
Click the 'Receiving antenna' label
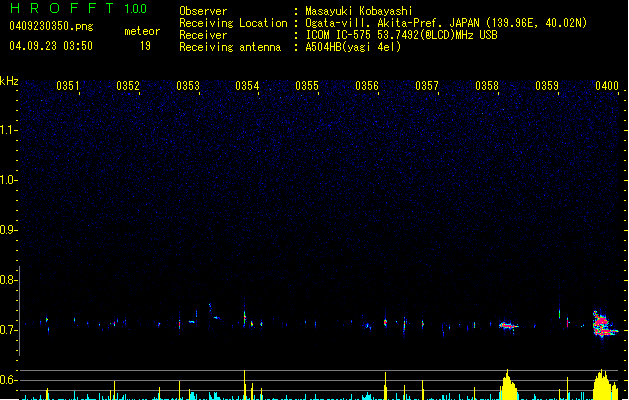(x=230, y=47)
